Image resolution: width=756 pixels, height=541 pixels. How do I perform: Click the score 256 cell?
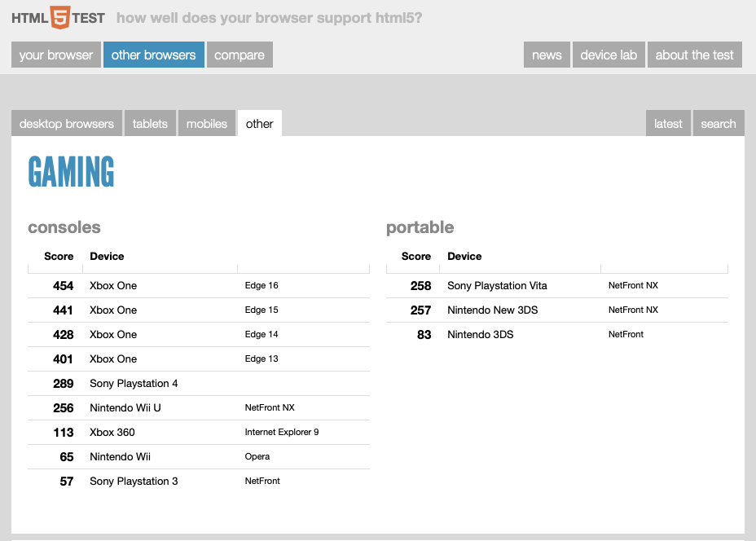point(64,408)
